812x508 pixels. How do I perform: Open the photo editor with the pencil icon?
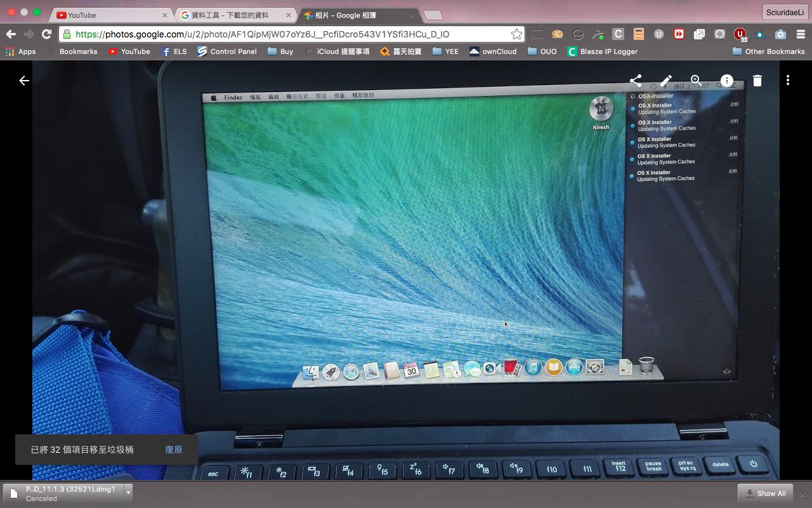coord(665,81)
